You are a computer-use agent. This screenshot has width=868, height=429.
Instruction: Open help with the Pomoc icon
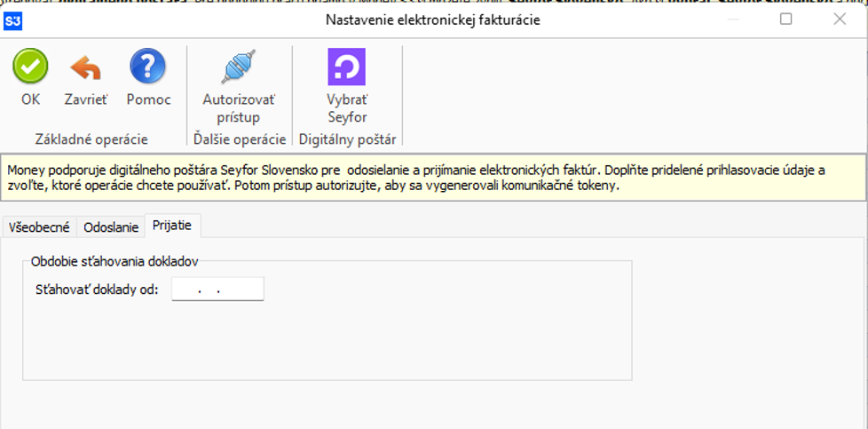(x=148, y=66)
